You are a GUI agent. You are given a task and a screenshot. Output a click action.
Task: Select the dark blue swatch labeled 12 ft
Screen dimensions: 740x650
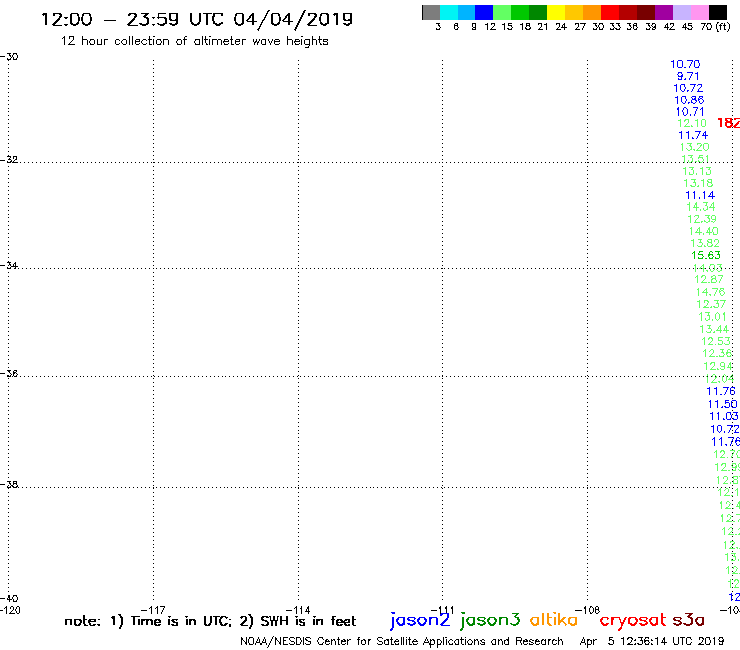pos(484,12)
